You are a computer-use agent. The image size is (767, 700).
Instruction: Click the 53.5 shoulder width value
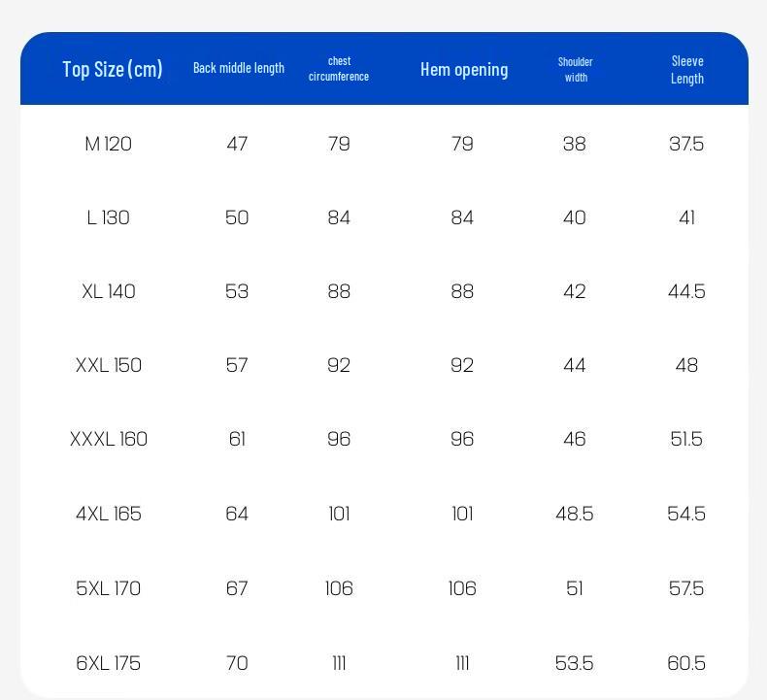575,663
